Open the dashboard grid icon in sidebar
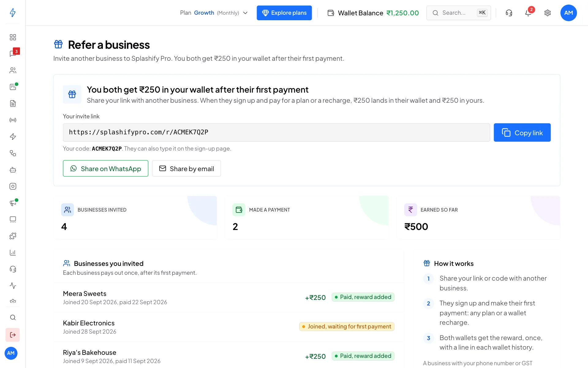Image resolution: width=588 pixels, height=368 pixels. point(13,37)
